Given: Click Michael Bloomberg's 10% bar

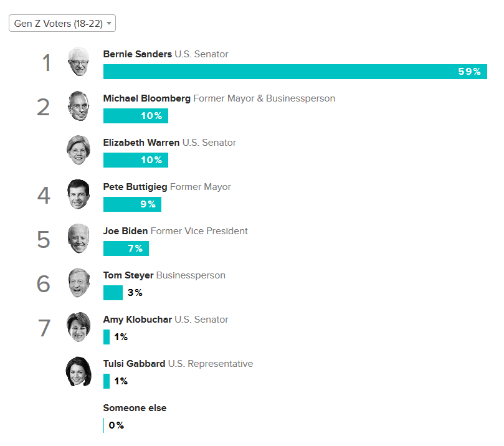Looking at the screenshot, I should (135, 116).
